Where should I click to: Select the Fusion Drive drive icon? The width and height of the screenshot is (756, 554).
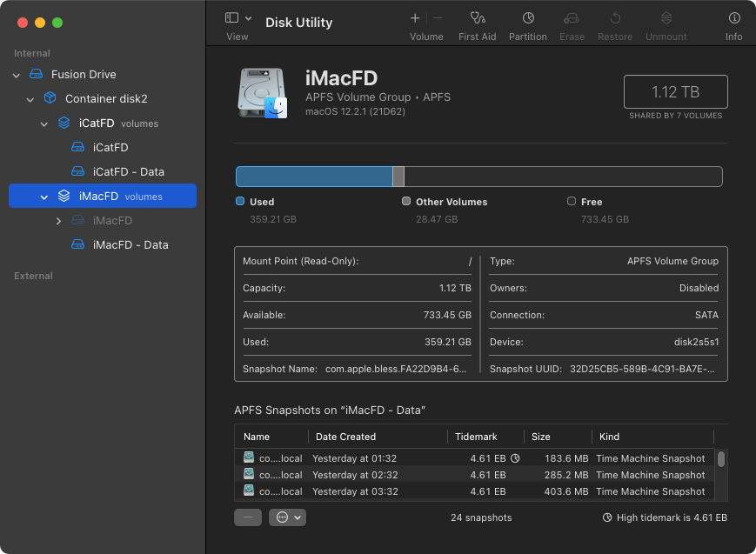37,74
